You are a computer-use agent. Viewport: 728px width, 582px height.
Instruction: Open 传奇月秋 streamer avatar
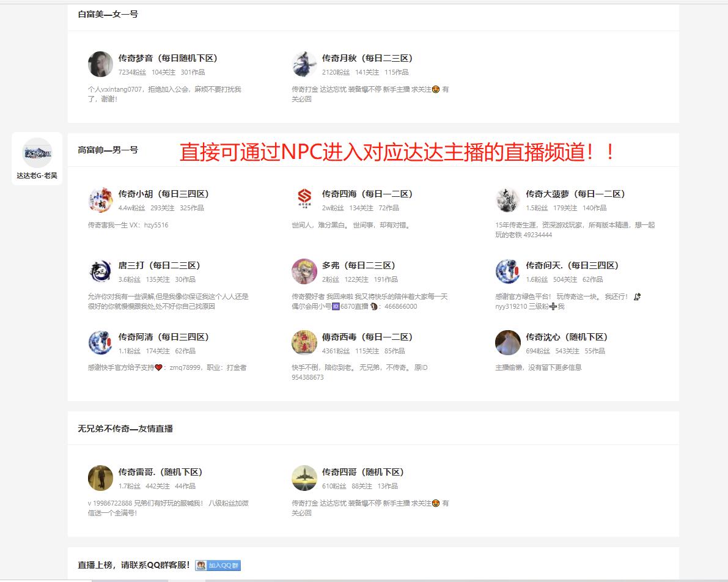pos(304,64)
